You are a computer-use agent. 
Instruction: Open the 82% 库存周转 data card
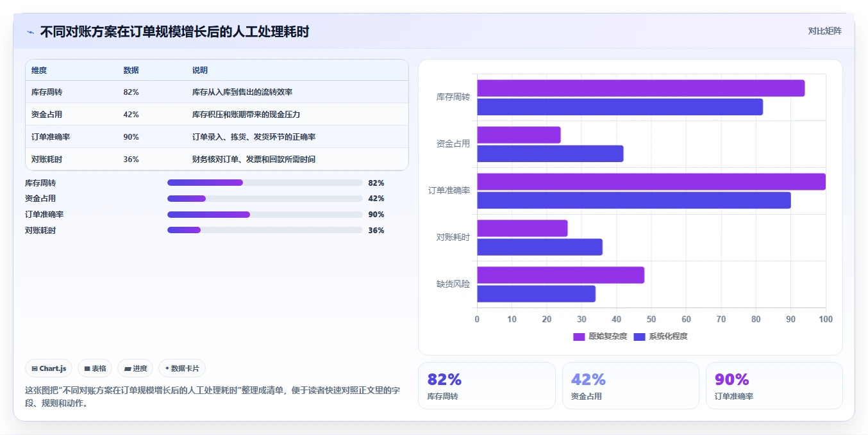click(x=487, y=386)
